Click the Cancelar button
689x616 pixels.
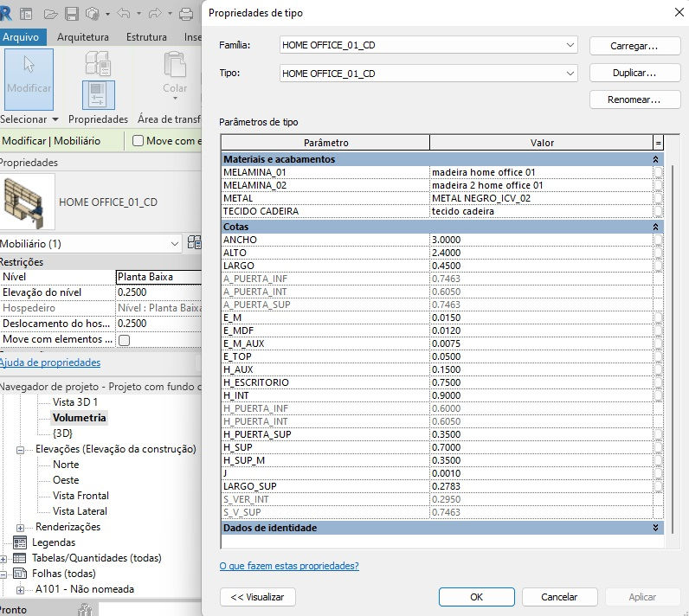click(x=559, y=597)
